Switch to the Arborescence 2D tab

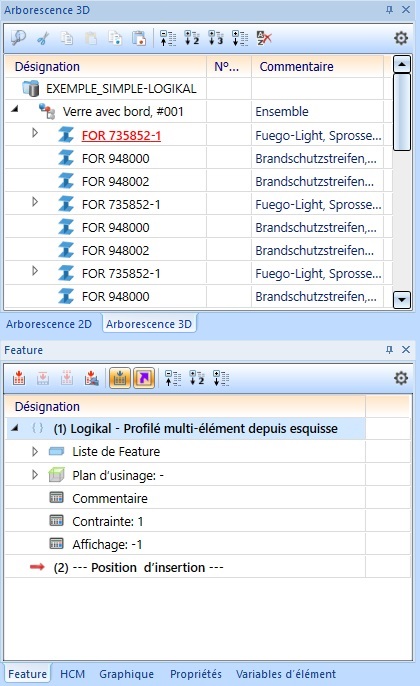point(49,324)
